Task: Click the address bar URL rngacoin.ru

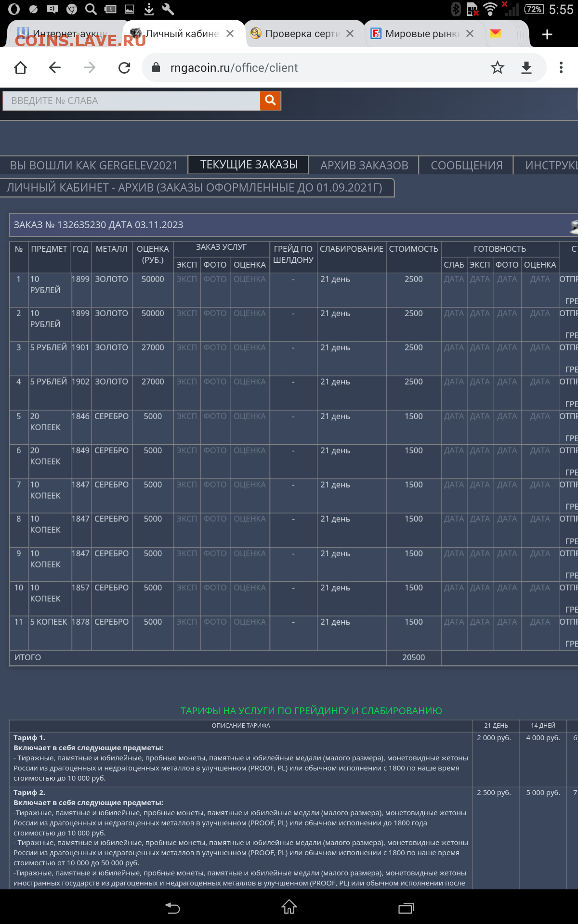Action: (234, 68)
